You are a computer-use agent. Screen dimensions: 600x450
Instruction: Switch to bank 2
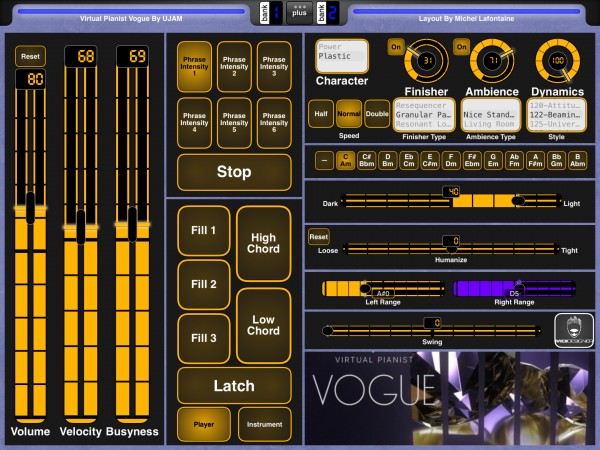[328, 13]
